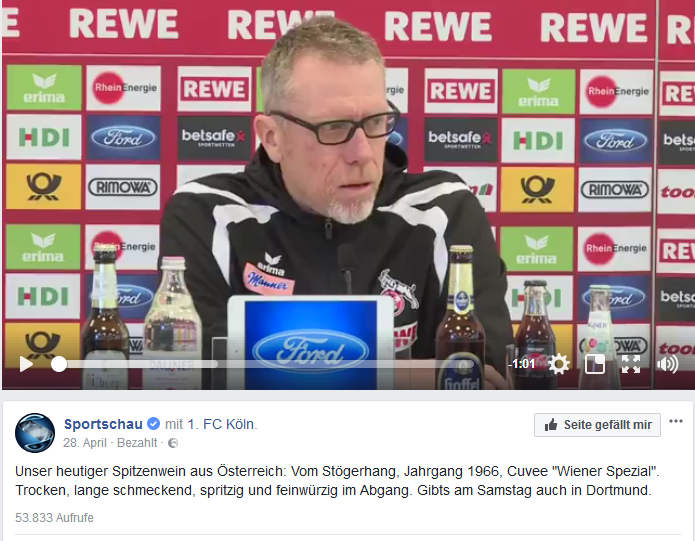Screen dimensions: 695x541
Task: Click the blue verified badge
Action: (153, 424)
